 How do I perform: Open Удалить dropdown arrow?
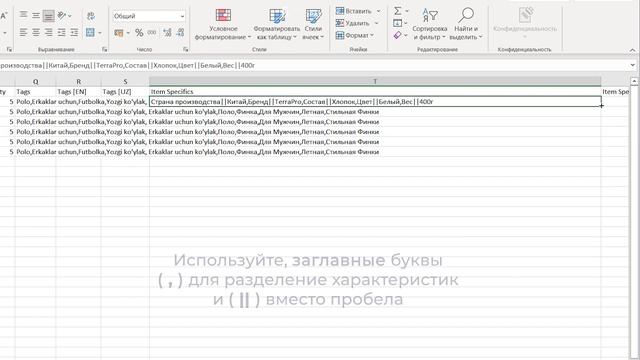(x=376, y=23)
